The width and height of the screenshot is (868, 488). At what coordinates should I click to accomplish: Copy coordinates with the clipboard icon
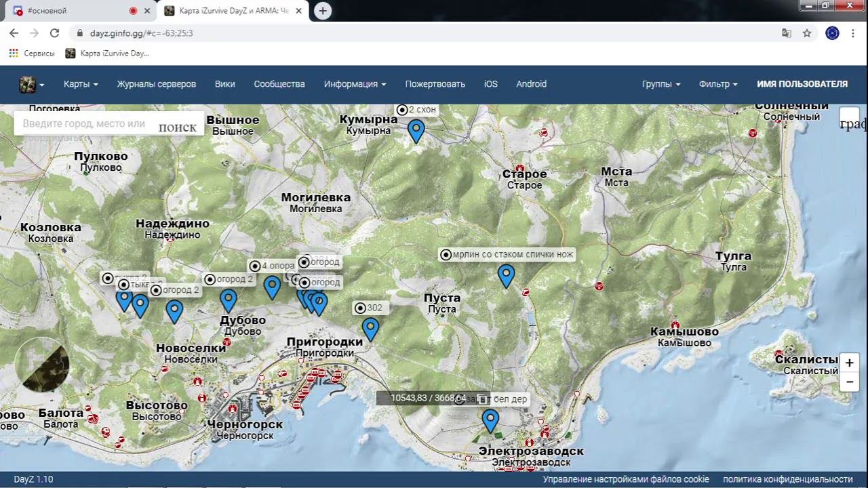[481, 399]
